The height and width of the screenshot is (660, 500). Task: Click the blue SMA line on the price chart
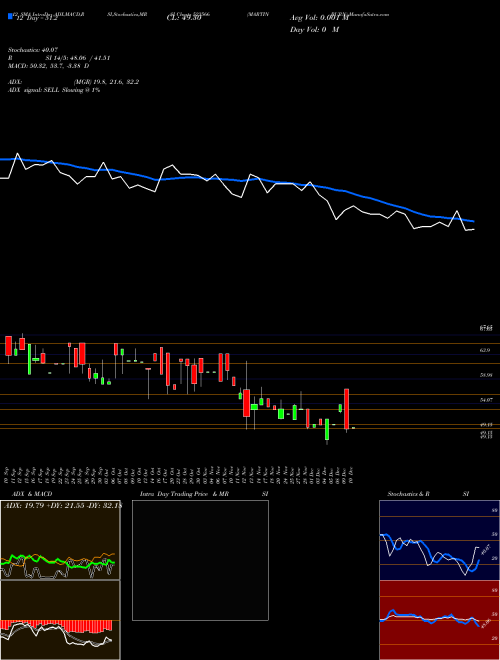[x=236, y=180]
